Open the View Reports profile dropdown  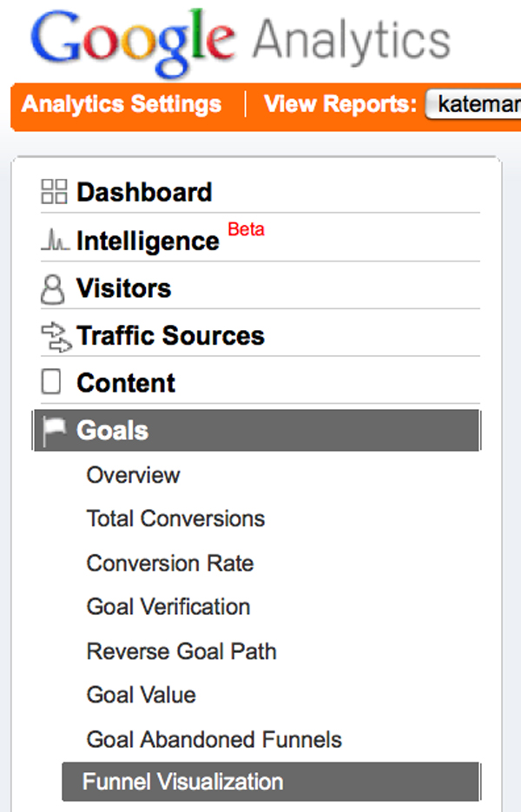pyautogui.click(x=473, y=105)
